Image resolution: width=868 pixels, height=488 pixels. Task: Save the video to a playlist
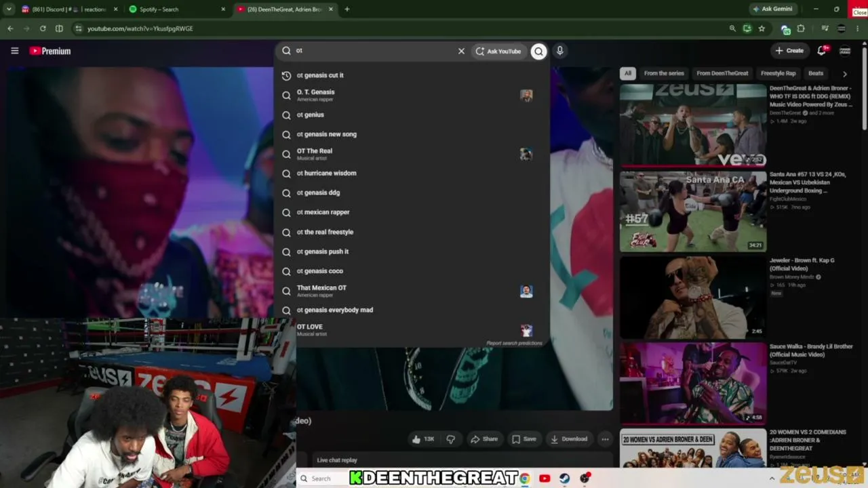[524, 439]
